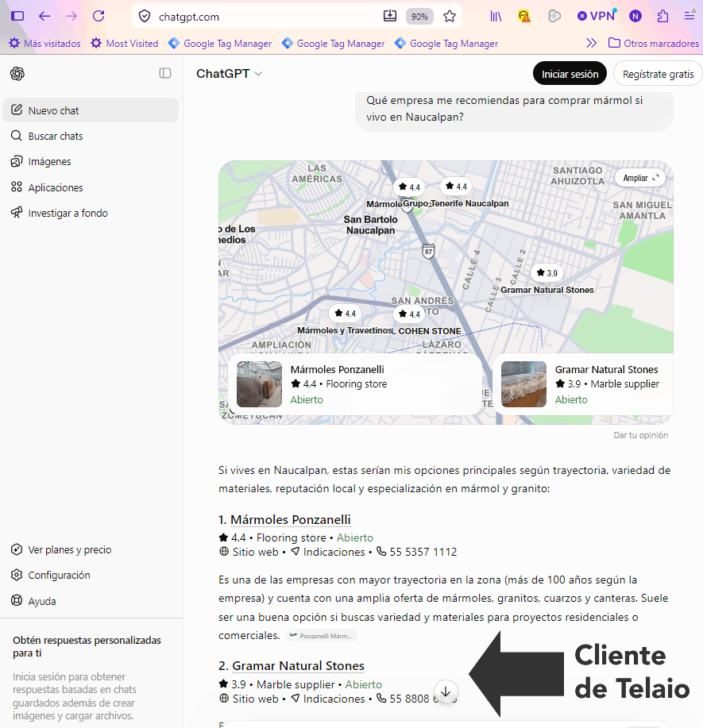Expand the ChatGPT model dropdown
Image resolution: width=703 pixels, height=728 pixels.
(x=229, y=73)
